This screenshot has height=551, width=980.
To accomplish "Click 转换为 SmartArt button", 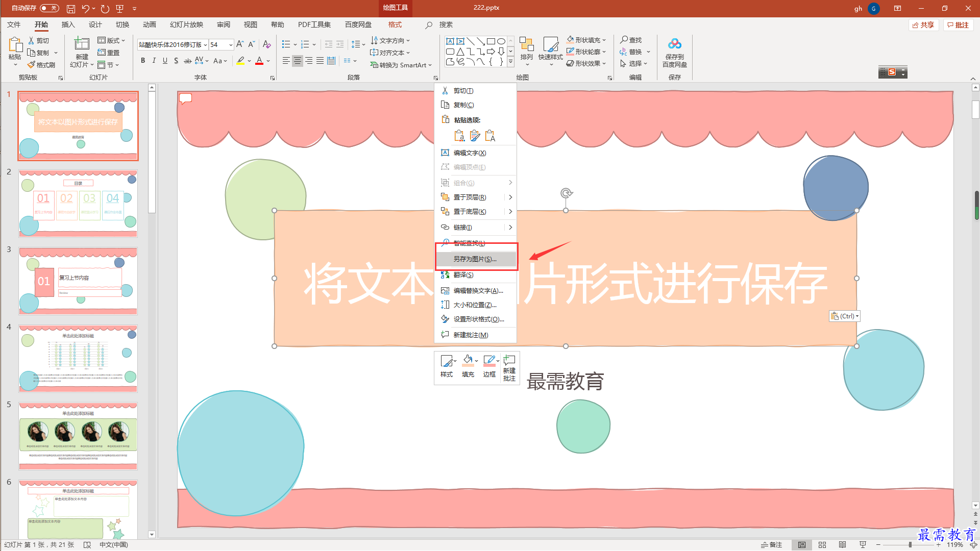I will pos(401,65).
